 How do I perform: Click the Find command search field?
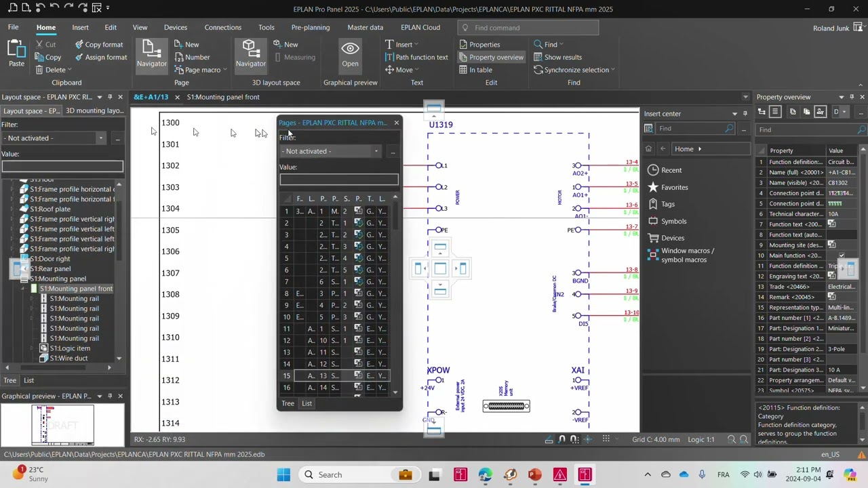528,28
